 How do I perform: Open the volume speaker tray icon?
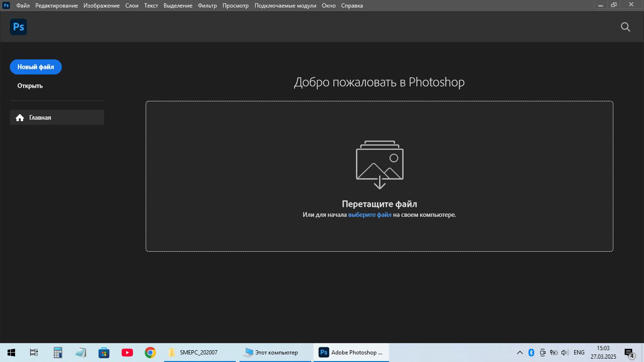[565, 353]
